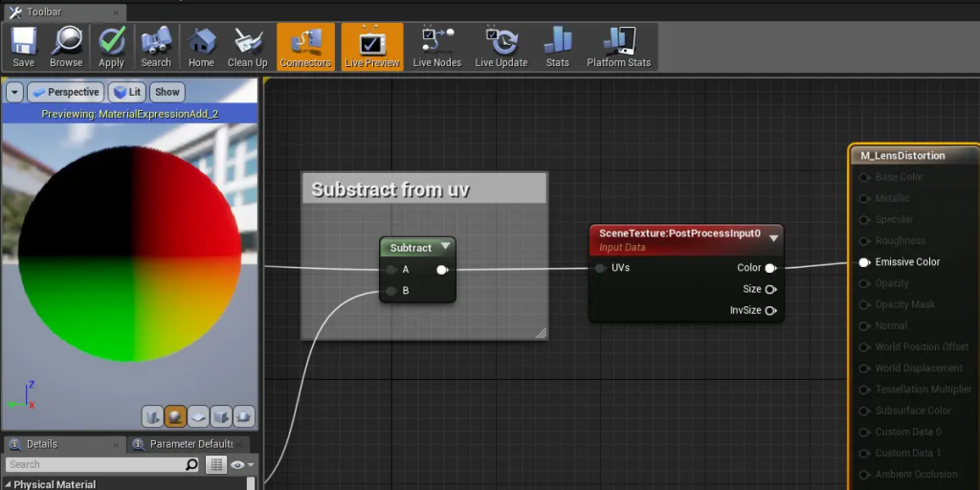The width and height of the screenshot is (980, 490).
Task: Collapse the SceneTexture node dropdown arrow
Action: pos(773,238)
